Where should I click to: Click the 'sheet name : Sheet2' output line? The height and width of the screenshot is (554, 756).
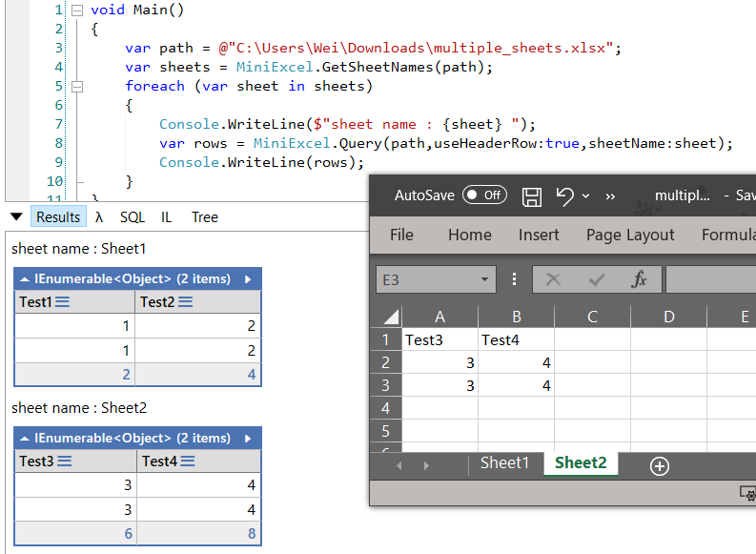pyautogui.click(x=79, y=408)
